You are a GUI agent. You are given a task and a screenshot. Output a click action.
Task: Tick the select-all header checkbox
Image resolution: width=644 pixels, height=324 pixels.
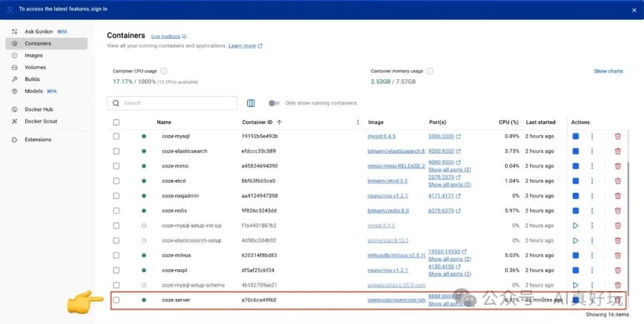click(116, 122)
